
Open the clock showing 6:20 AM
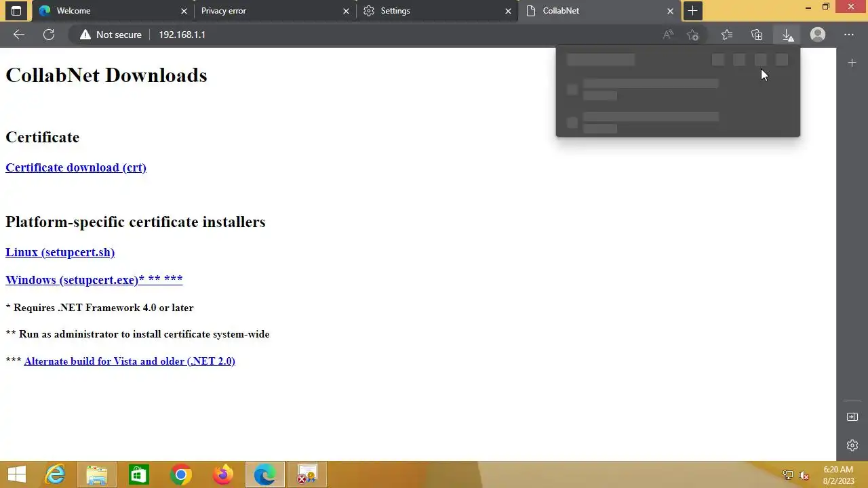[838, 474]
